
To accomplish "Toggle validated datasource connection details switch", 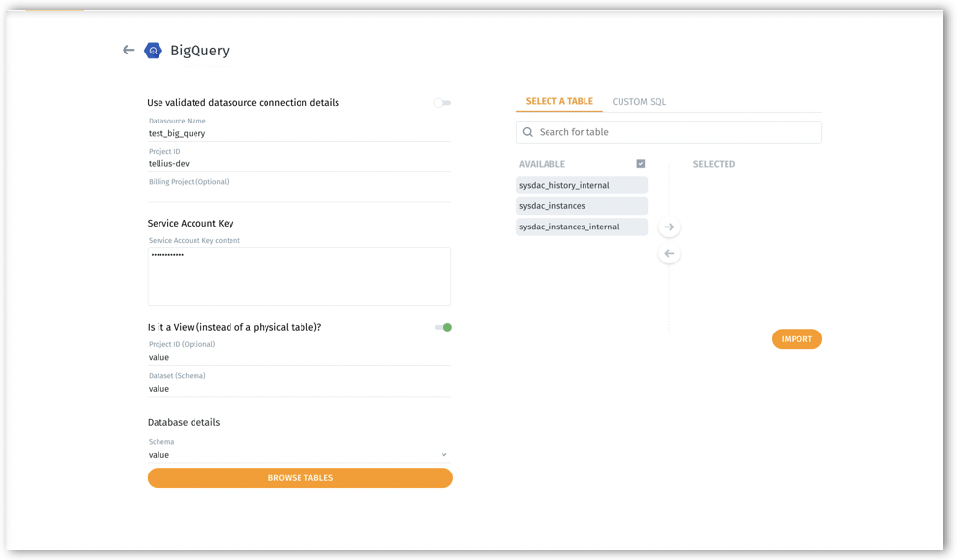I will pyautogui.click(x=443, y=103).
